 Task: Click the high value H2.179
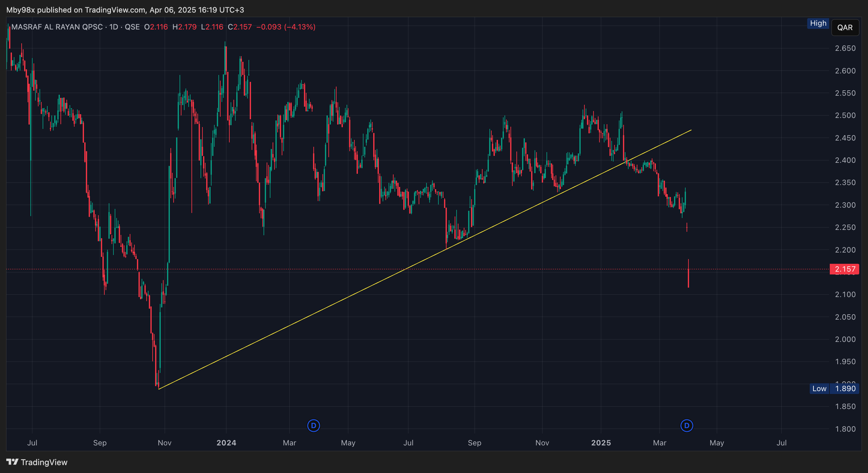pos(184,27)
